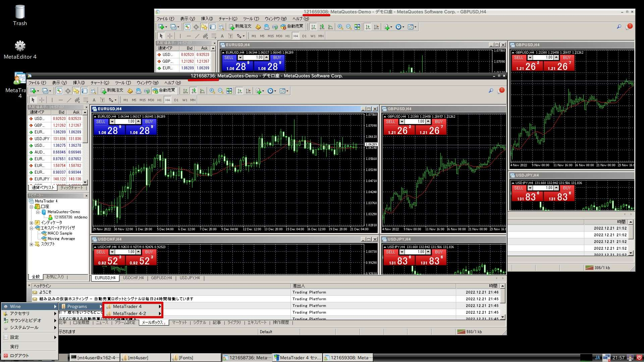Toggle chart auto scroll in front 121658736 toolbar
This screenshot has width=644, height=362.
click(239, 91)
